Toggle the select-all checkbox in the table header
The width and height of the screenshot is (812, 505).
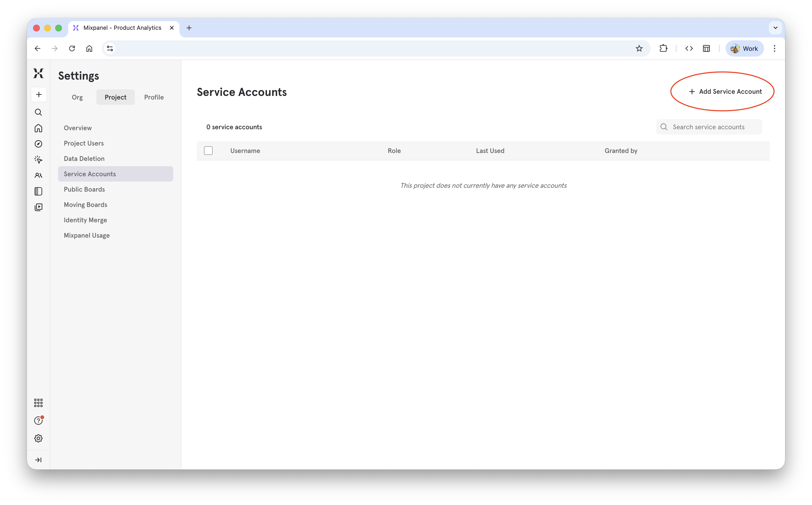[x=208, y=150]
